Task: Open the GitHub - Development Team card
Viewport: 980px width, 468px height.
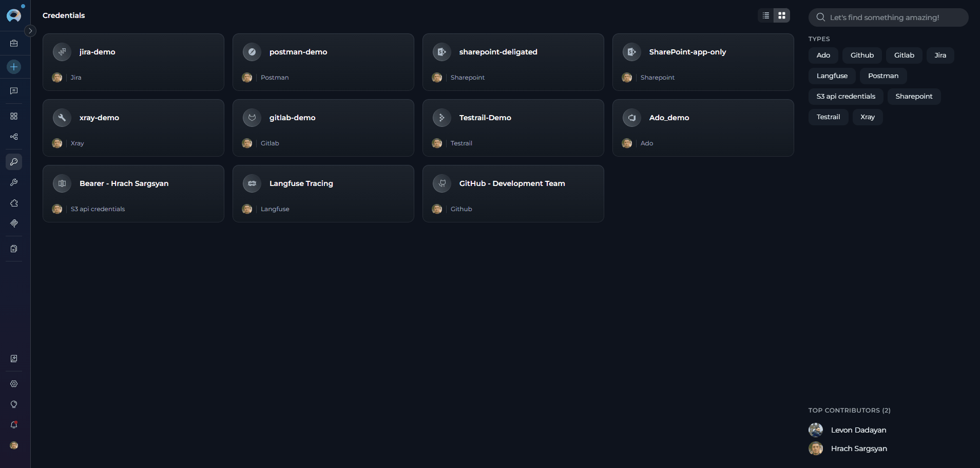Action: click(x=513, y=194)
